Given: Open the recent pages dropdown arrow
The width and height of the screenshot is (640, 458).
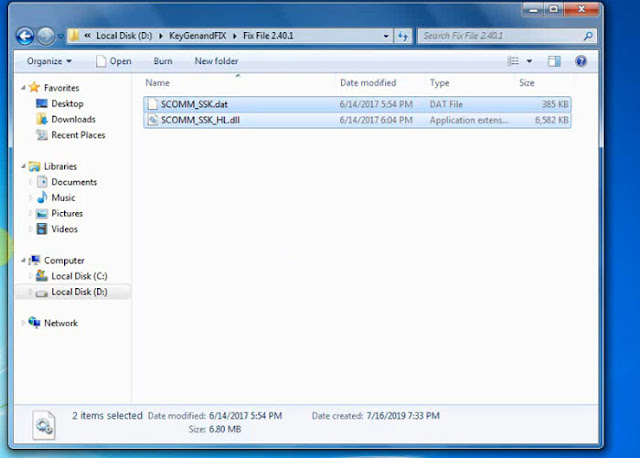Looking at the screenshot, I should click(61, 36).
